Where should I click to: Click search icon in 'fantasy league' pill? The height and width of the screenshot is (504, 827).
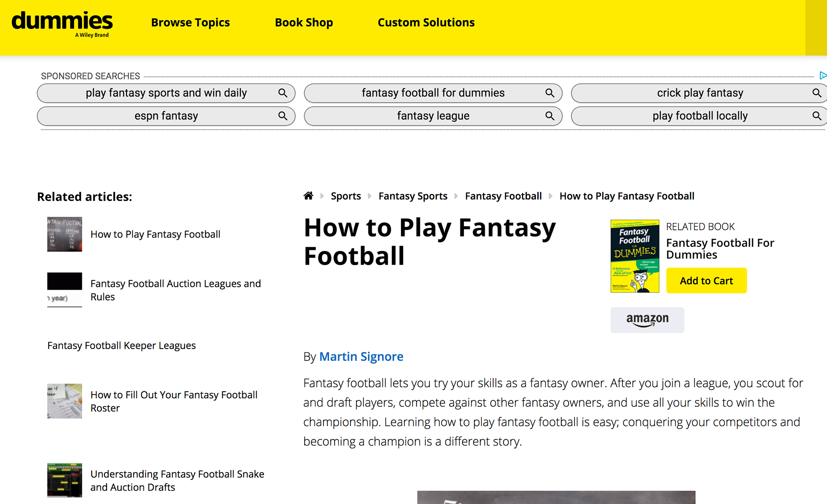[550, 116]
